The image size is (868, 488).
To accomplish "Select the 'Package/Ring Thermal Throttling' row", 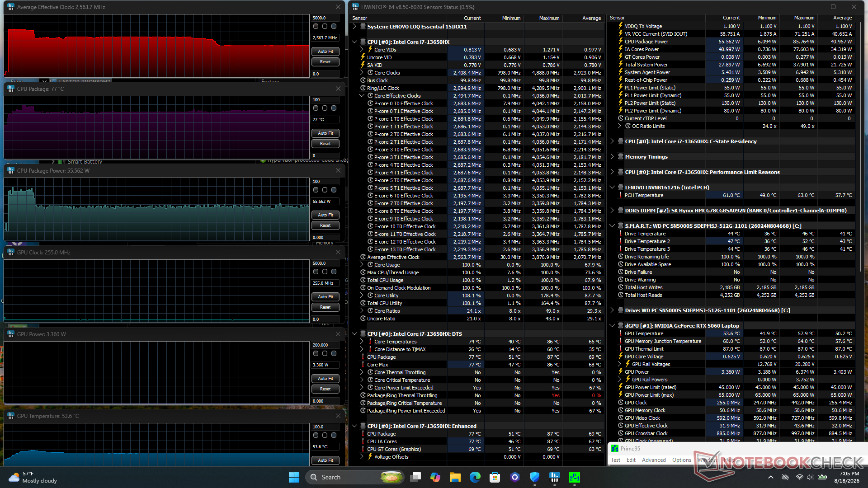I will (x=477, y=395).
